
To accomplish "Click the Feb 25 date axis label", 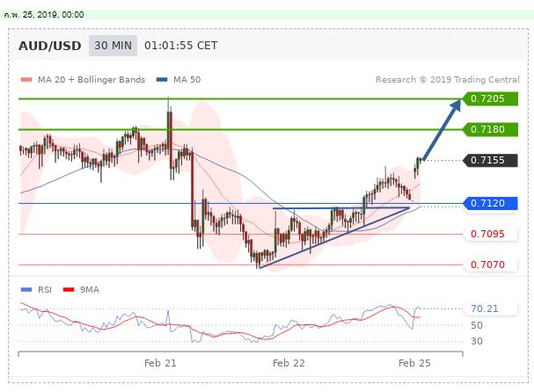I will pyautogui.click(x=414, y=363).
